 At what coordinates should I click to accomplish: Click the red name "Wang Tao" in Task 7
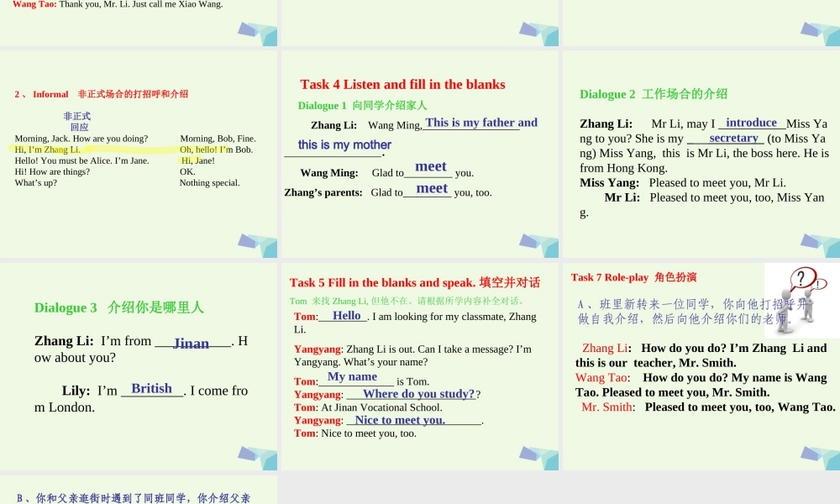pyautogui.click(x=602, y=378)
